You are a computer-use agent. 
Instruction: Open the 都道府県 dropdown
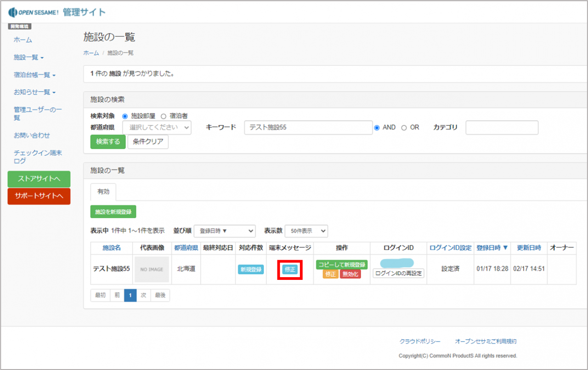(157, 127)
